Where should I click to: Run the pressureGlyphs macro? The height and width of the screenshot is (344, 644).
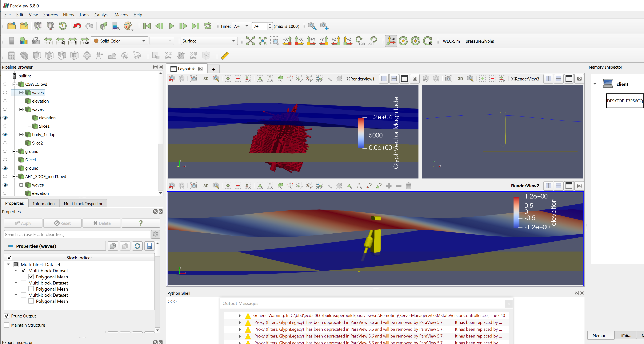[479, 41]
